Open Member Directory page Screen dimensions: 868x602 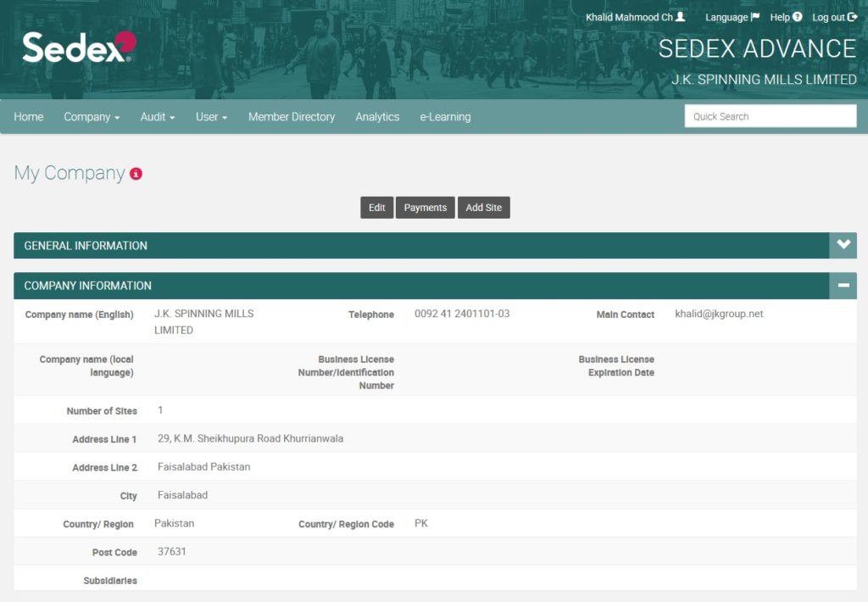(x=292, y=117)
